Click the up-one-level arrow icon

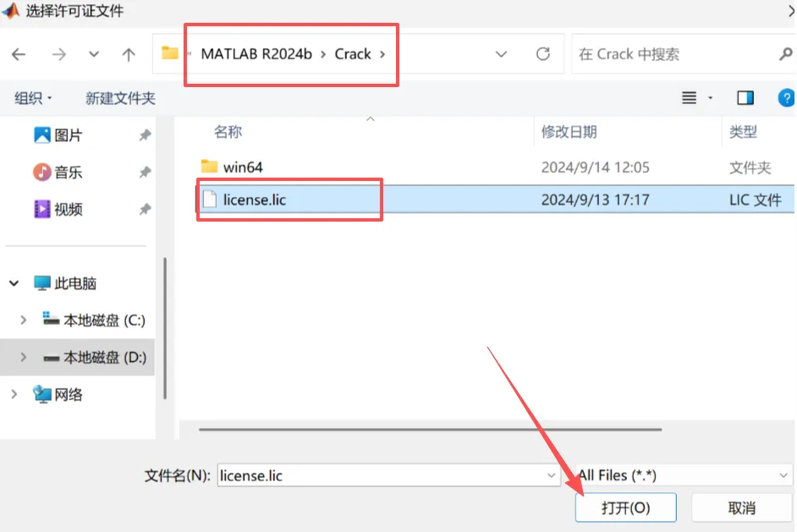pos(129,54)
